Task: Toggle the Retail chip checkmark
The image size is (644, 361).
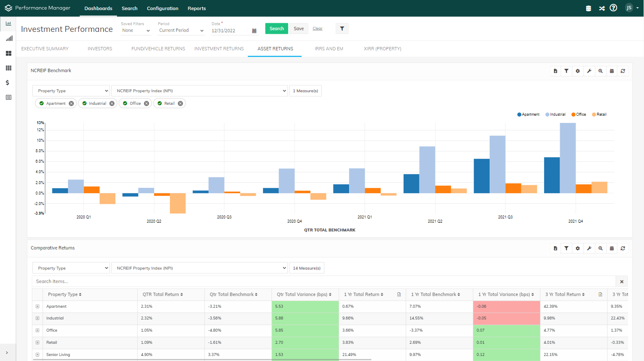Action: (159, 104)
